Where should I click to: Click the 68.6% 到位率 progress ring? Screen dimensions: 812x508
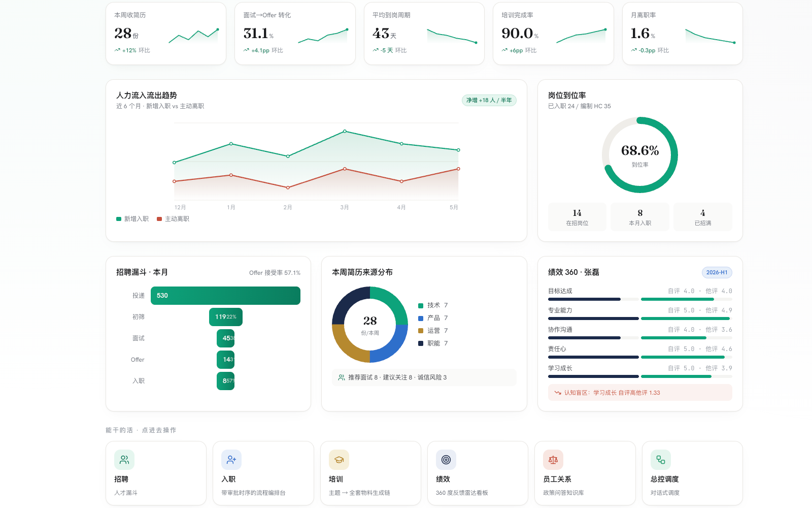[640, 155]
